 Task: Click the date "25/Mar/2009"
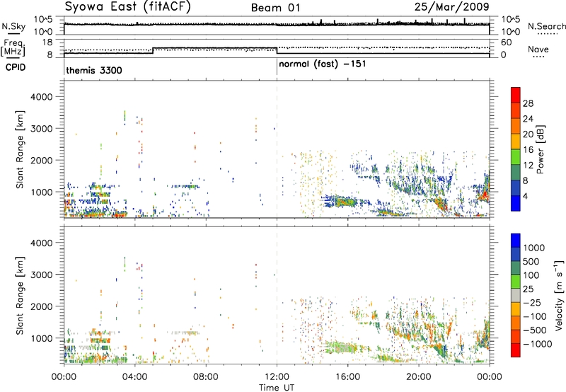(x=451, y=7)
